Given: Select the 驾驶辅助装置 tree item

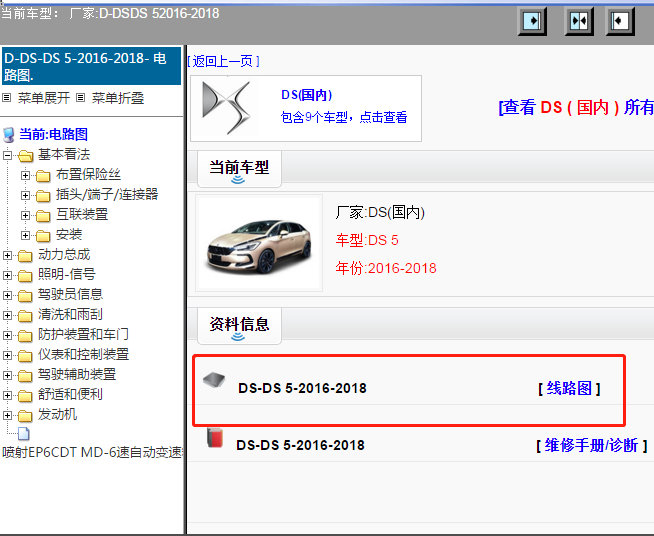Looking at the screenshot, I should coord(76,374).
